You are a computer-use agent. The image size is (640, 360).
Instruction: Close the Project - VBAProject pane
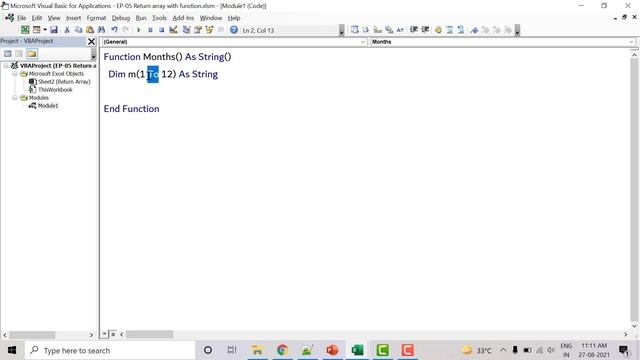click(91, 41)
